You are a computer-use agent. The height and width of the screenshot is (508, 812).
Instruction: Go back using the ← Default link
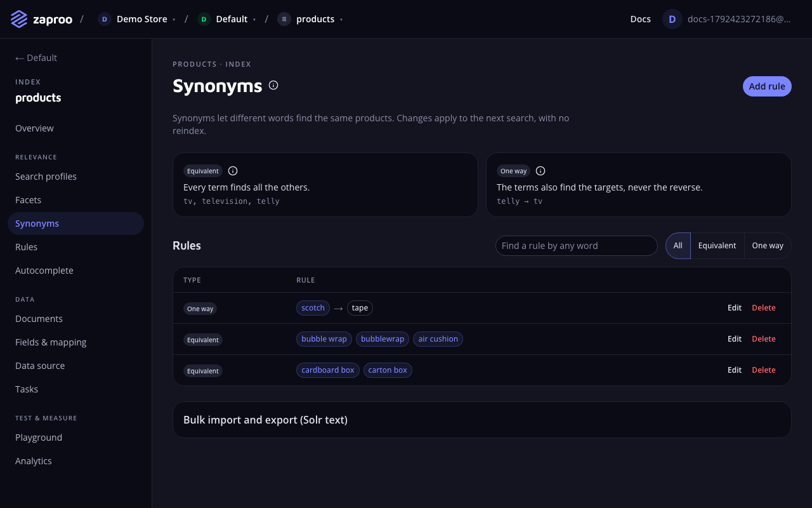pyautogui.click(x=36, y=58)
